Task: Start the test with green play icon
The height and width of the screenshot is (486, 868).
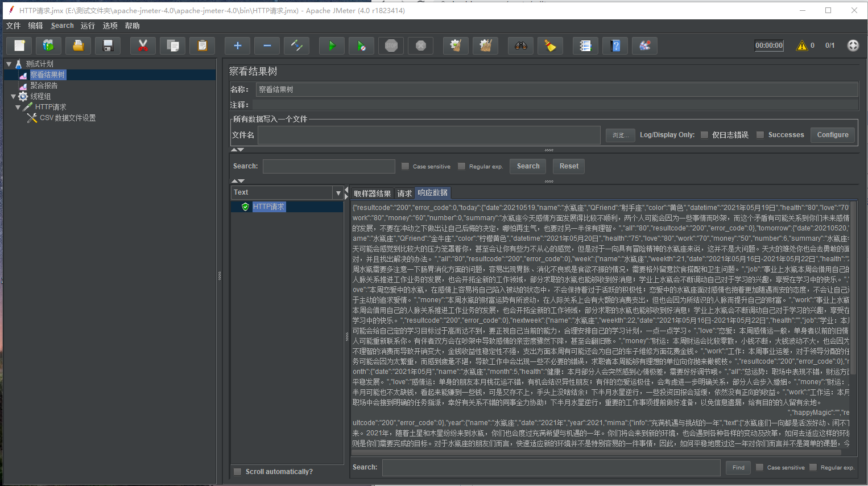Action: click(x=332, y=46)
